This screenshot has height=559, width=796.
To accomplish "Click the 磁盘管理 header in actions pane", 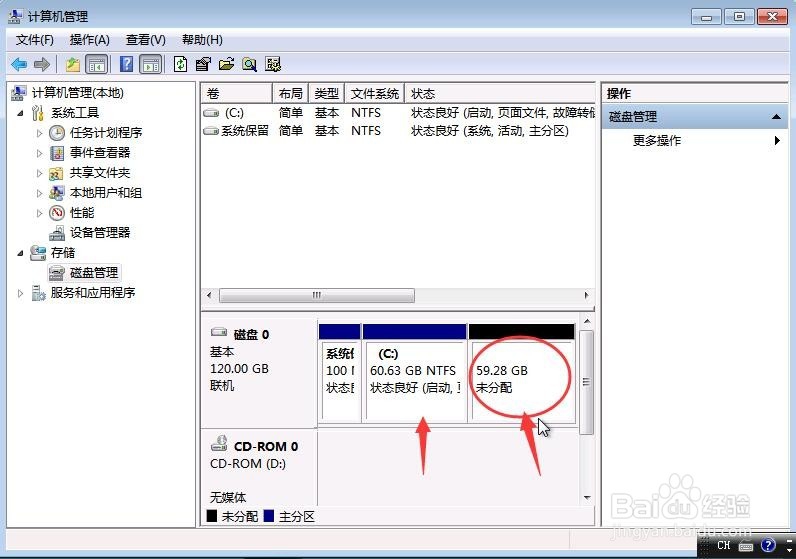I will point(694,117).
